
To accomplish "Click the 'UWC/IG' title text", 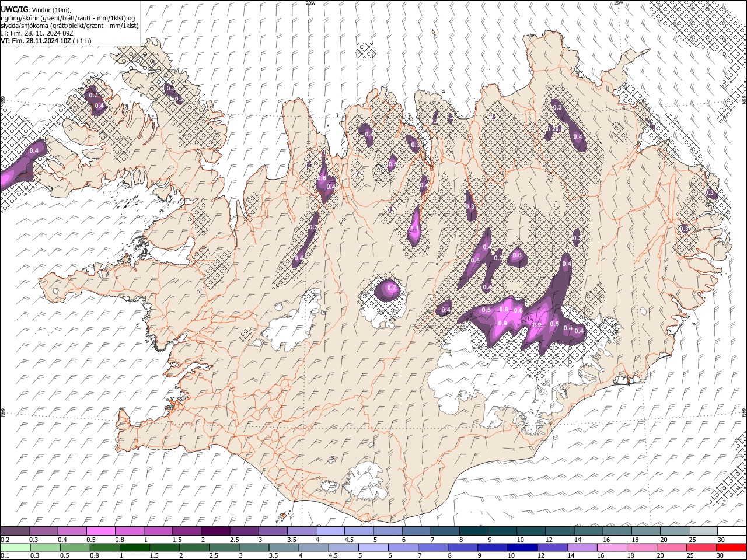I will (x=15, y=9).
